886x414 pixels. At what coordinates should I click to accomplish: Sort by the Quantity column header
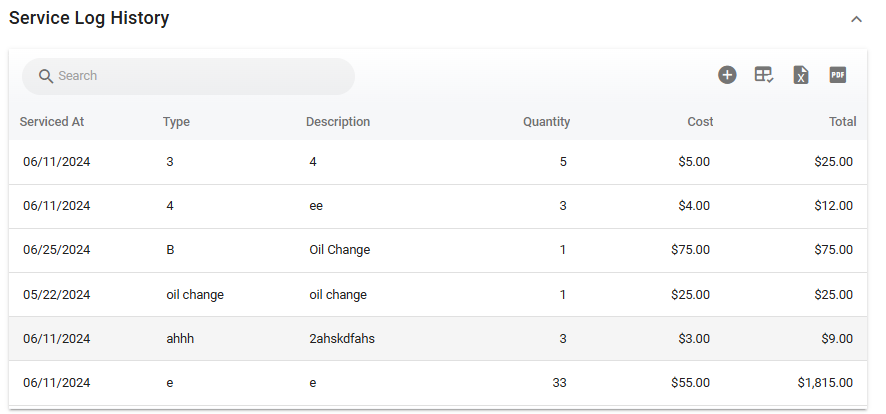coord(546,122)
